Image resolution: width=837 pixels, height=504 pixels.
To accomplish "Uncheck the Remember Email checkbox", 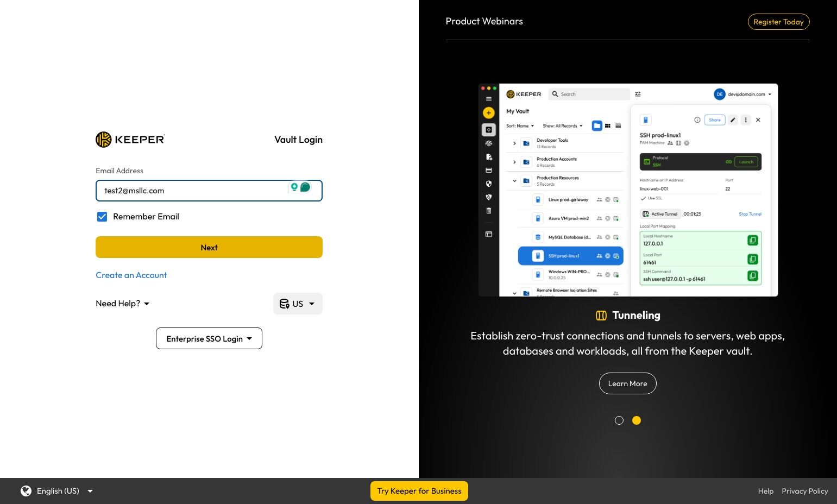I will [102, 217].
